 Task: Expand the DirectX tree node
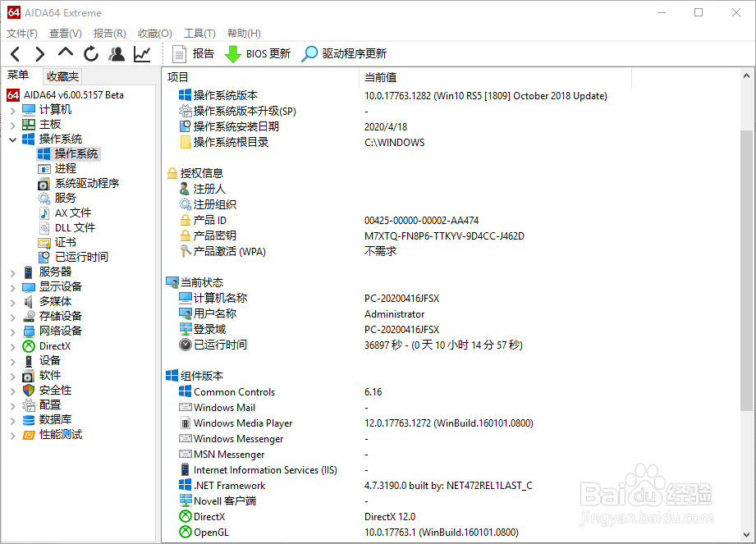(12, 346)
